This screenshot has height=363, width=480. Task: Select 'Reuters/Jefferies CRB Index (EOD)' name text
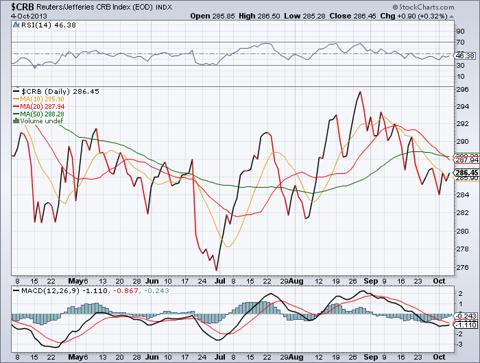94,7
